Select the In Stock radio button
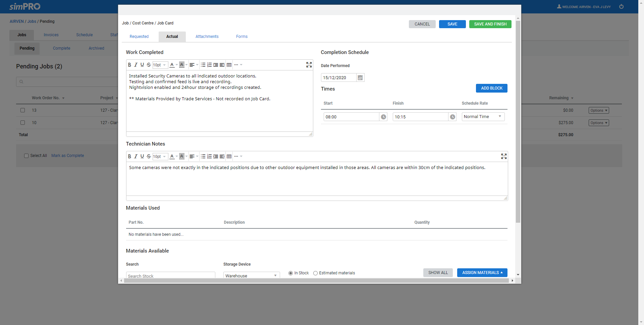Screen dimensions: 644x325 [290, 273]
